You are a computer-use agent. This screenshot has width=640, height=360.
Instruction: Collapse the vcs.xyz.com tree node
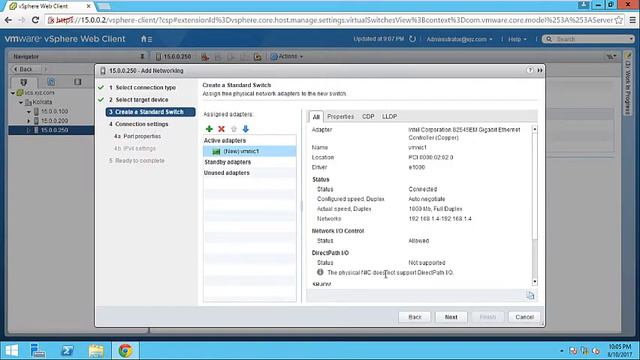13,93
